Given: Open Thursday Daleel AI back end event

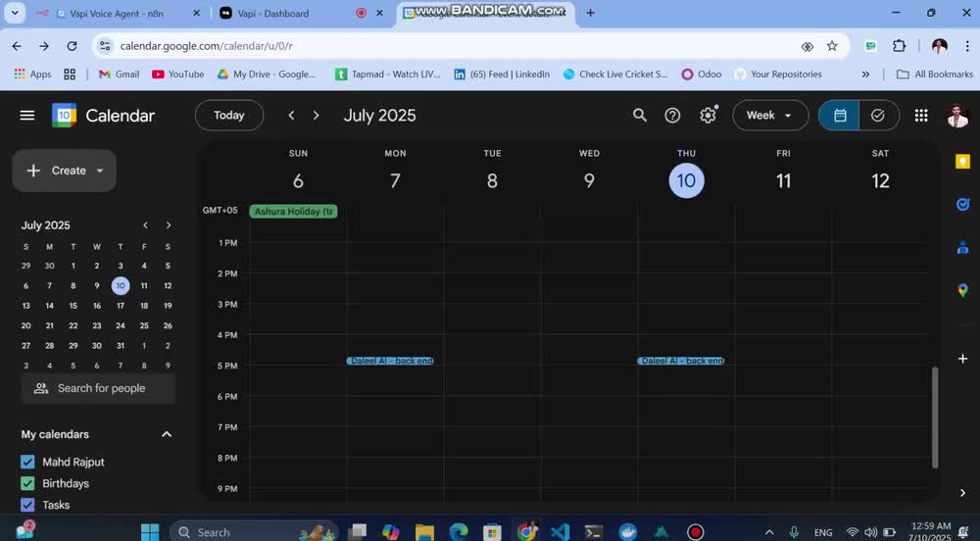Looking at the screenshot, I should 681,361.
